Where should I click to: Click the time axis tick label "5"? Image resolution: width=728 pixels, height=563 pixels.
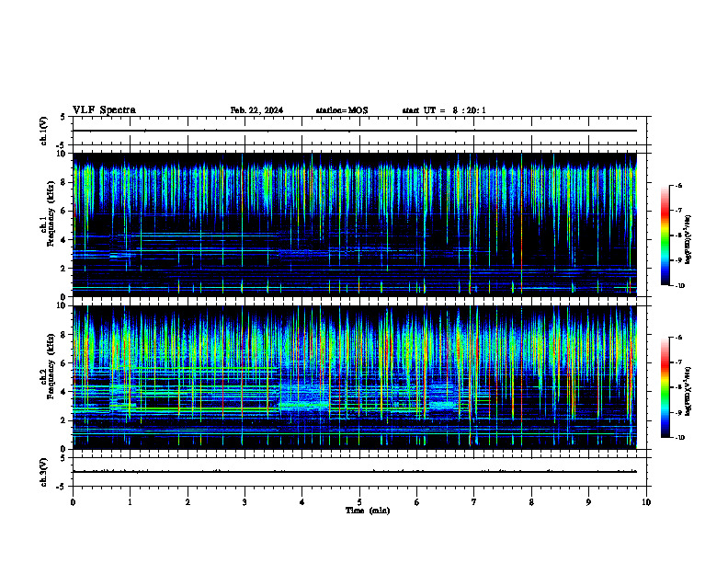[359, 502]
